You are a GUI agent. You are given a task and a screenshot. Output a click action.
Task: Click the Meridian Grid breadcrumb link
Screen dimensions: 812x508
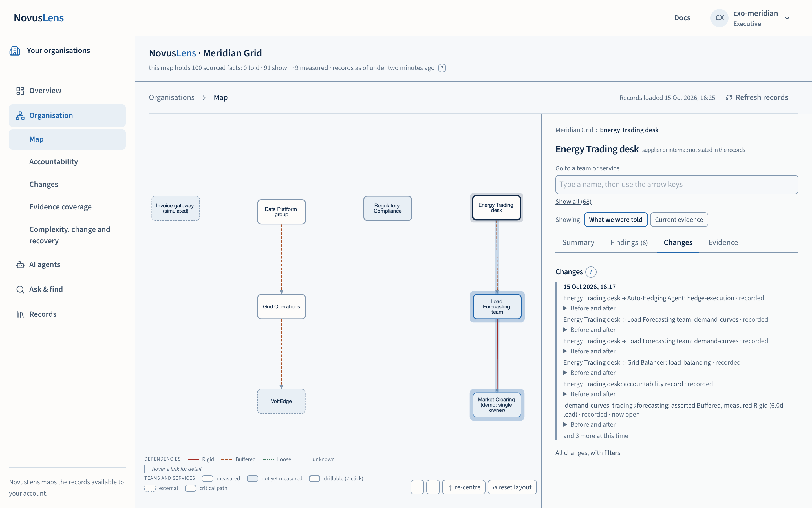click(x=574, y=130)
